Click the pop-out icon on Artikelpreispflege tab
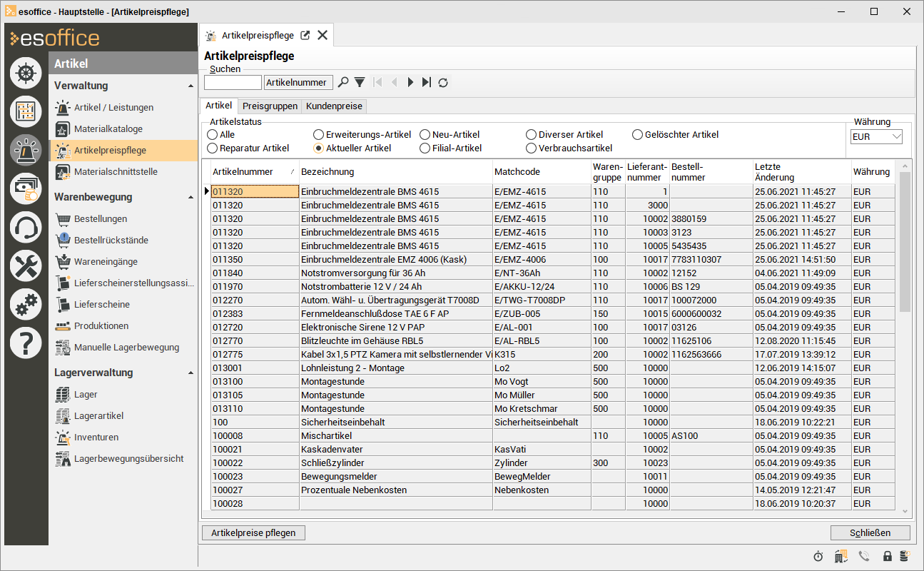The height and width of the screenshot is (571, 924). coord(305,35)
